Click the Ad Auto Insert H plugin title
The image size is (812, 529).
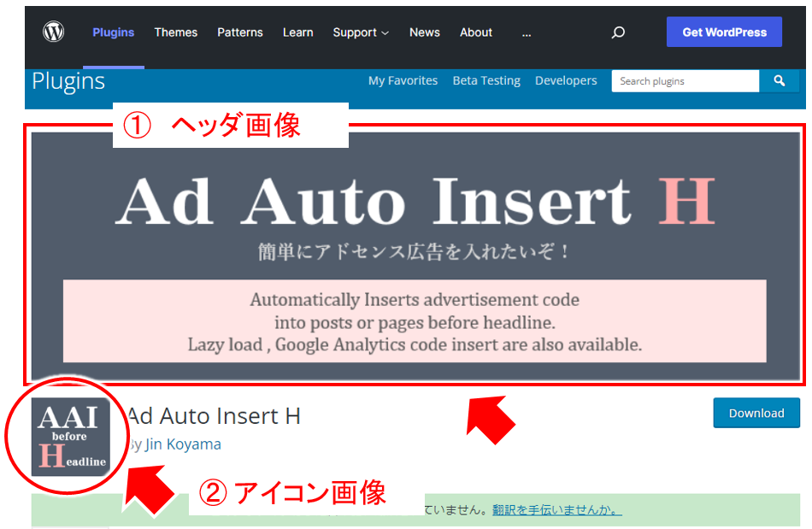[x=214, y=415]
